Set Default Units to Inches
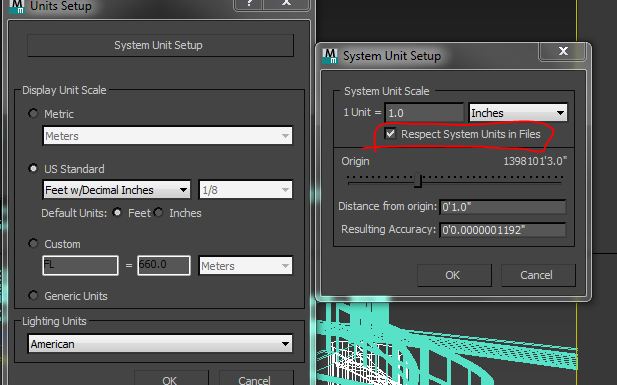 (159, 213)
